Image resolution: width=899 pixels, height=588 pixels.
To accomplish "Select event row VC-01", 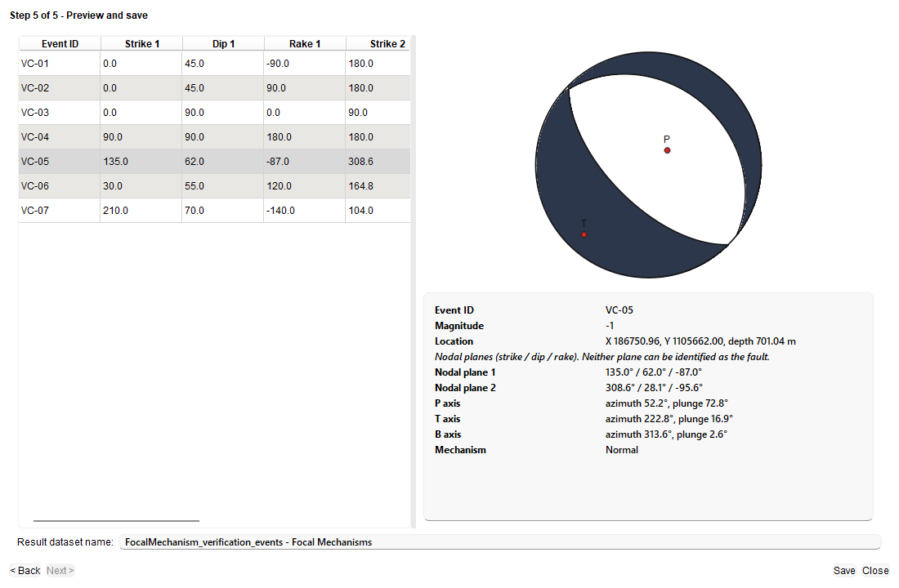I will 214,64.
